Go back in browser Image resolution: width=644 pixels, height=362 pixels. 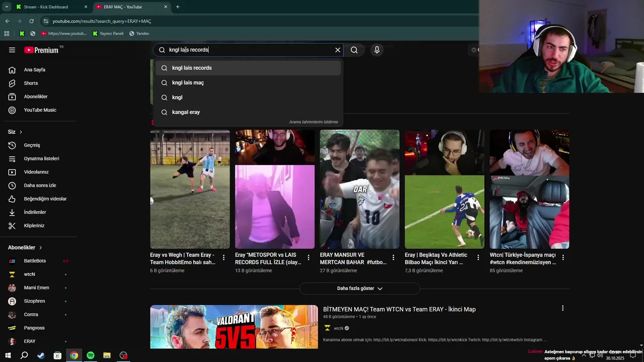tap(7, 21)
